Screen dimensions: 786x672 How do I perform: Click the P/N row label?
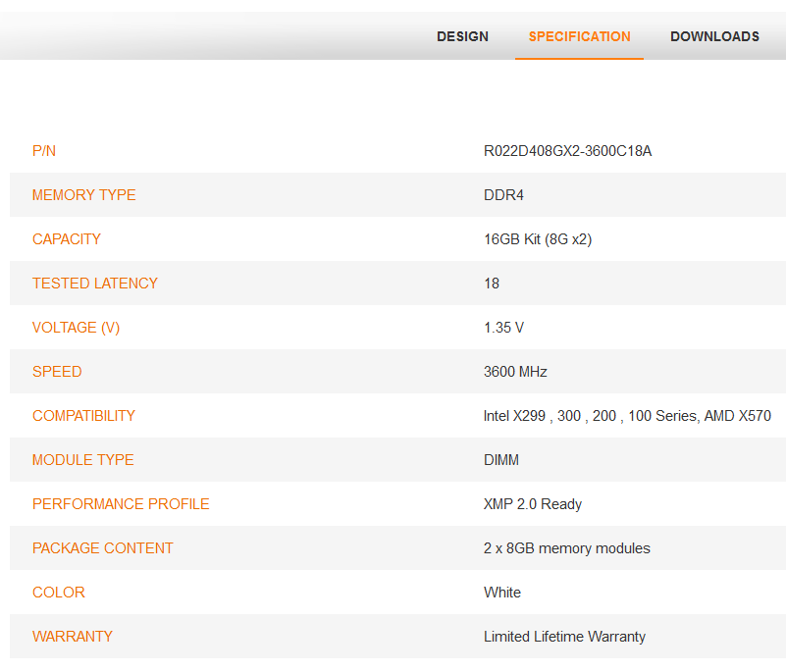tap(44, 151)
